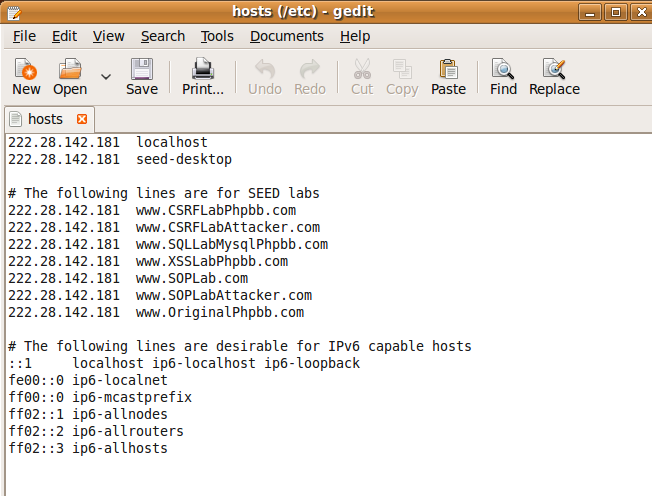Open the View menu
Screen dimensions: 652x496
coord(108,37)
